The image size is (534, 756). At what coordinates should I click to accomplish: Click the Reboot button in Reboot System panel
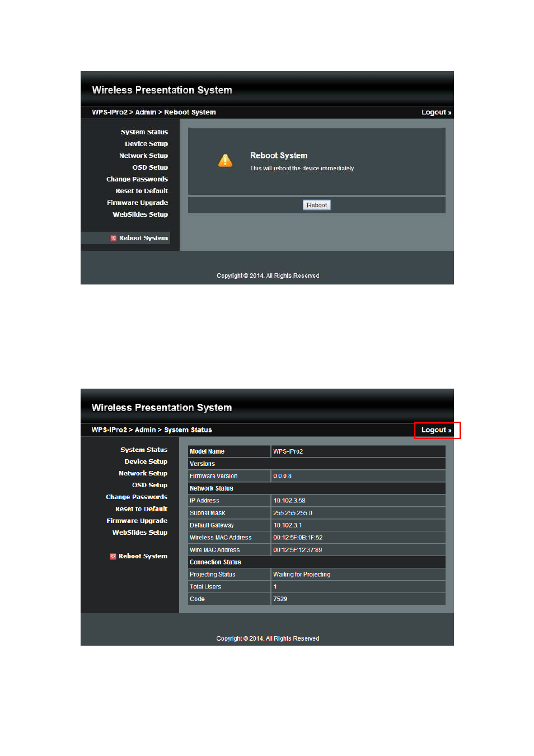coord(317,205)
